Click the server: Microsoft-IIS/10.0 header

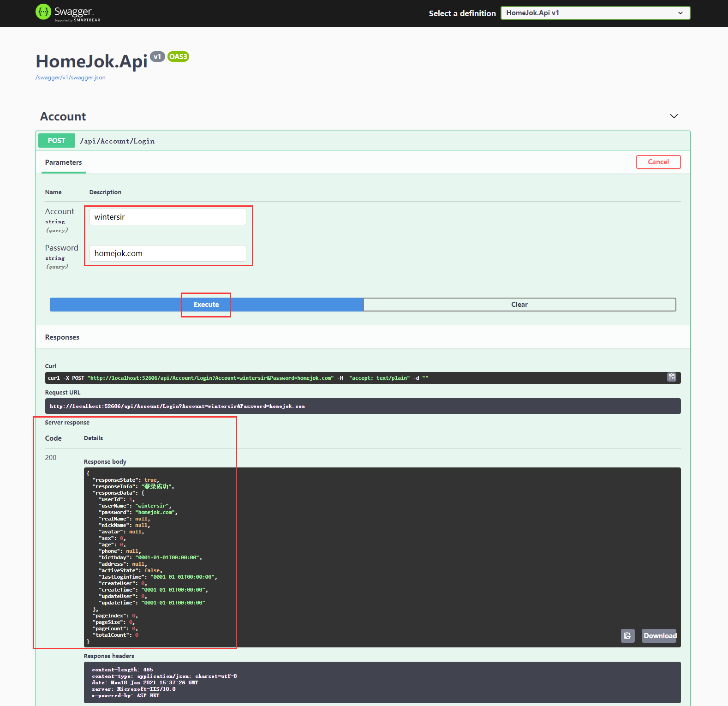point(134,689)
